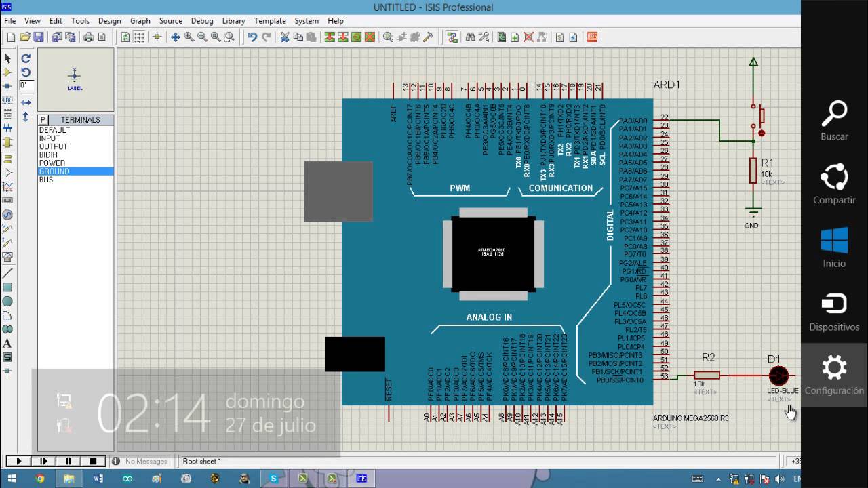The width and height of the screenshot is (868, 488).
Task: Choose Selection mode arrow
Action: pos(7,59)
